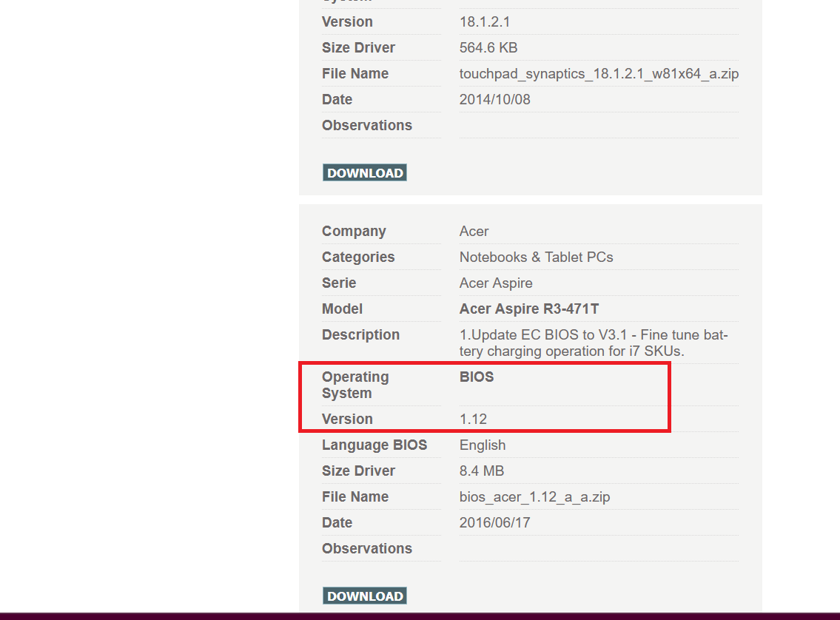Click the description text about EC BIOS update
840x620 pixels.
(594, 343)
